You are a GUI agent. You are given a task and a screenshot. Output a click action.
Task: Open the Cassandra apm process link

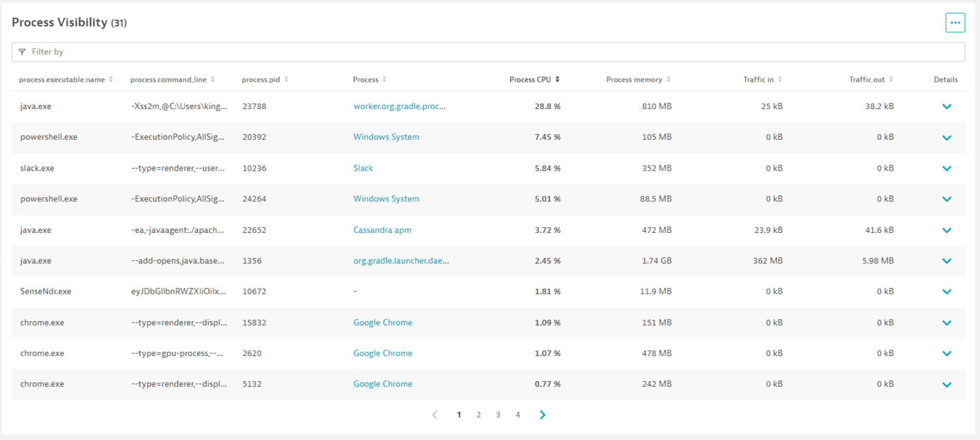[381, 229]
